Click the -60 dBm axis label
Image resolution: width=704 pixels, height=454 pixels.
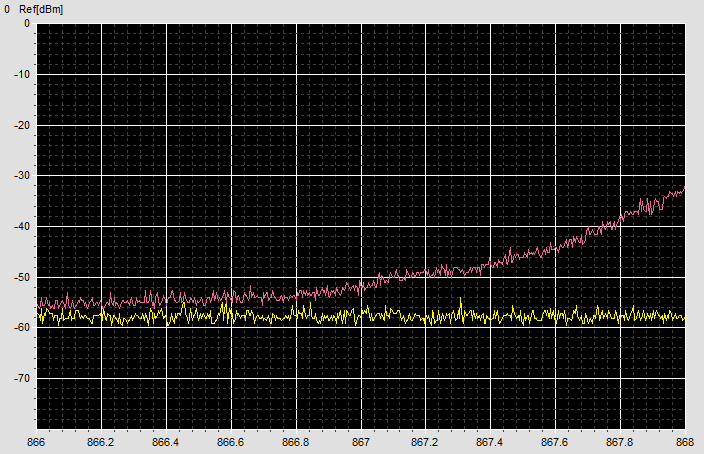22,328
